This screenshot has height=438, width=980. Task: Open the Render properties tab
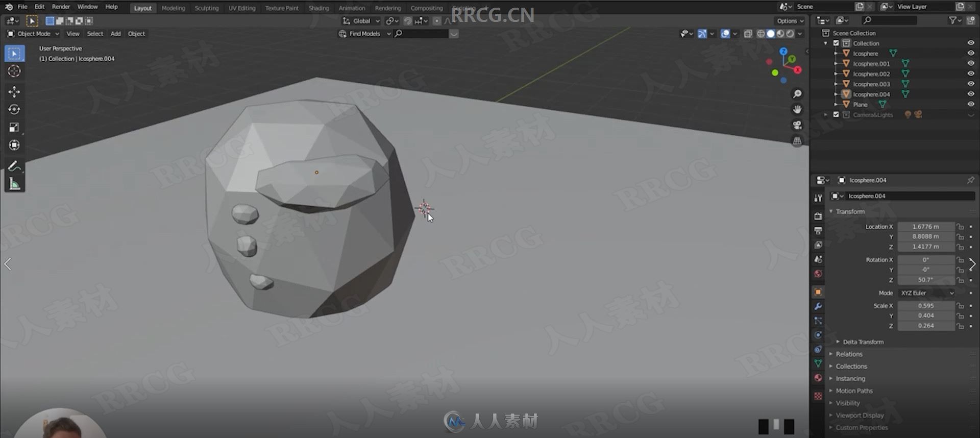coord(818,216)
